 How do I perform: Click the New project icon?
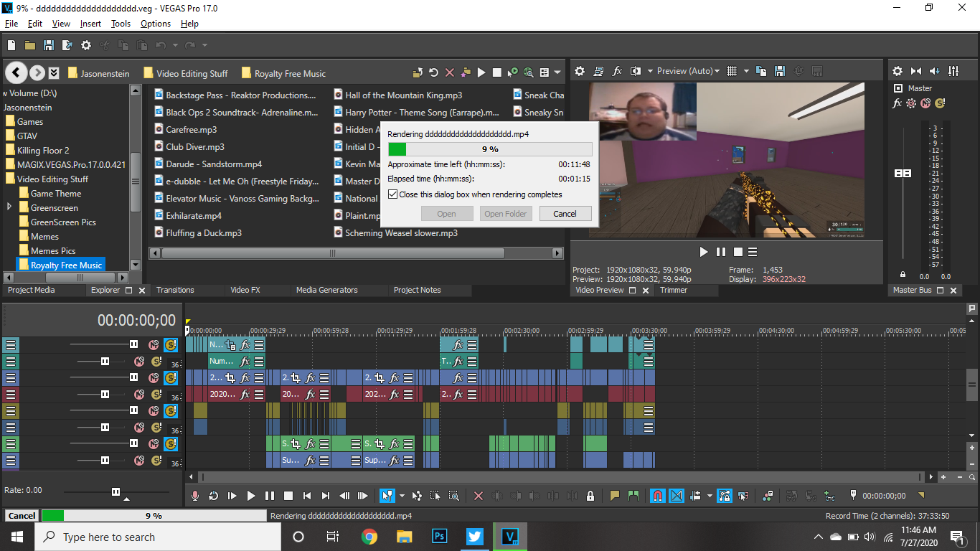pyautogui.click(x=11, y=45)
